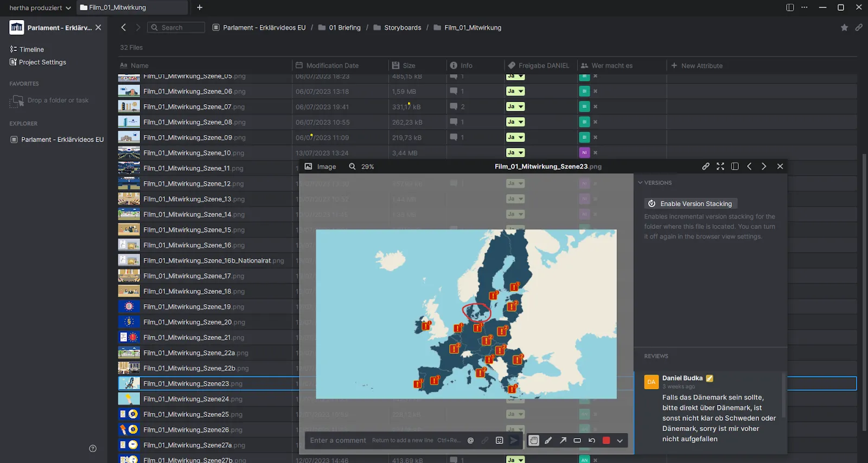The height and width of the screenshot is (463, 868).
Task: Copy link to file in preview header
Action: coord(706,166)
